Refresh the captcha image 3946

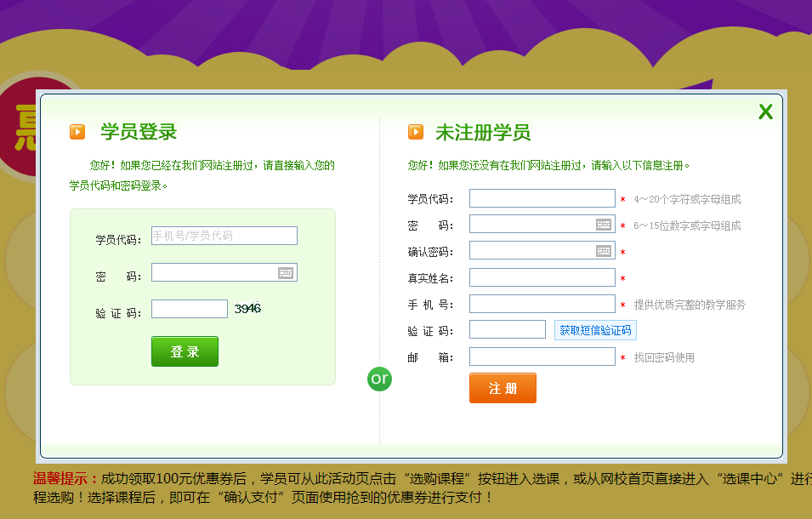coord(247,309)
